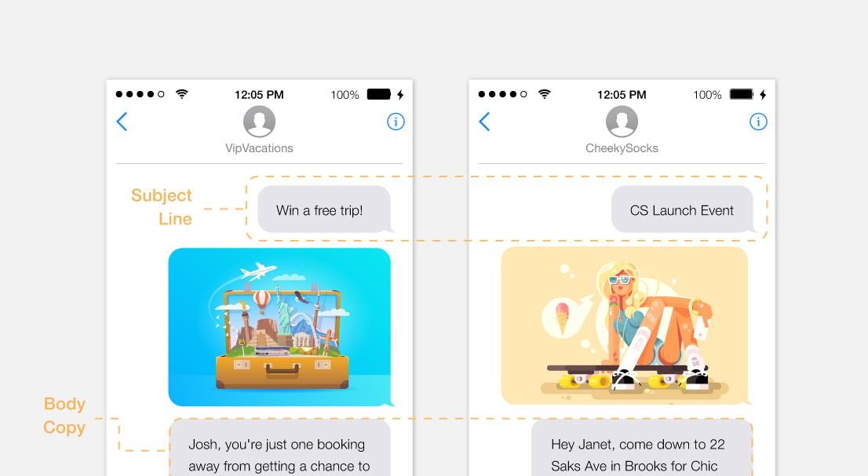
Task: Tap battery icon on right phone
Action: click(x=742, y=94)
